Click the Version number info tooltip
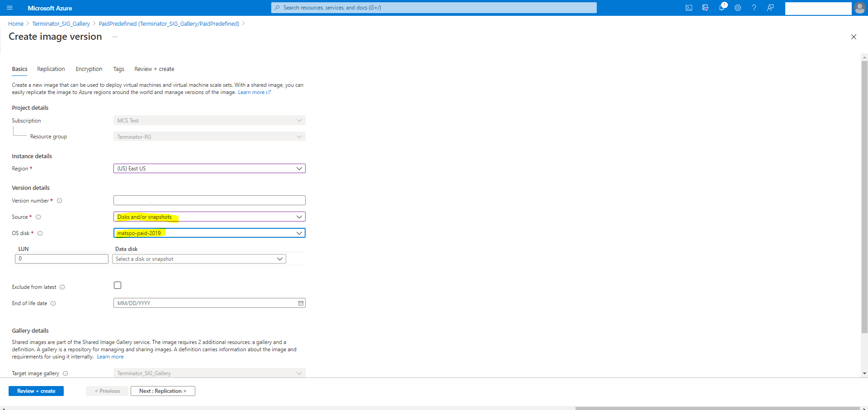 pos(60,201)
